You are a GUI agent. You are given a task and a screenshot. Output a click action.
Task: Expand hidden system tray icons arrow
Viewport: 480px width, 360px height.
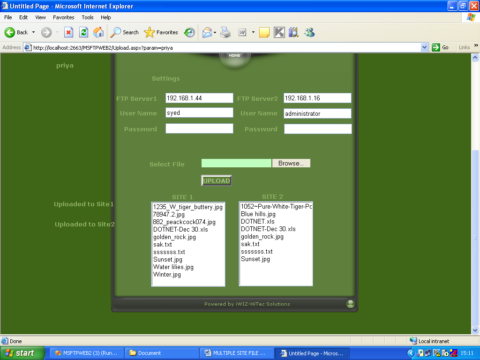(410, 353)
